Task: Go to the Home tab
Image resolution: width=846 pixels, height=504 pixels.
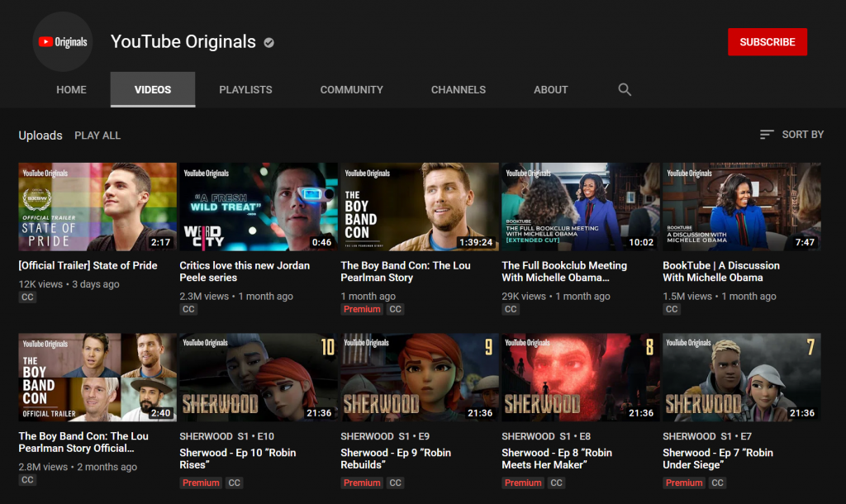Action: click(x=71, y=89)
